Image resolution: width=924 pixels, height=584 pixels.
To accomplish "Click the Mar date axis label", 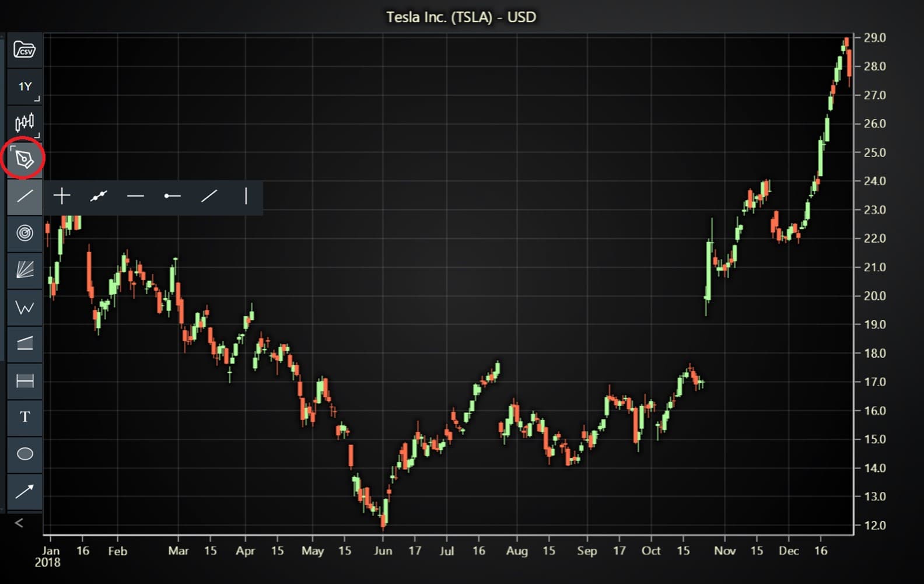I will click(x=178, y=551).
